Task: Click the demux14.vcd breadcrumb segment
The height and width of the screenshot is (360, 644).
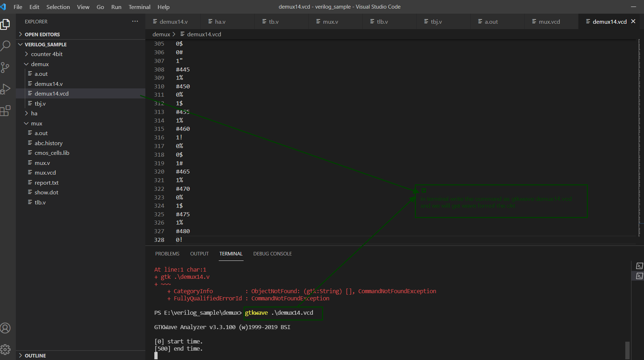Action: (x=204, y=34)
